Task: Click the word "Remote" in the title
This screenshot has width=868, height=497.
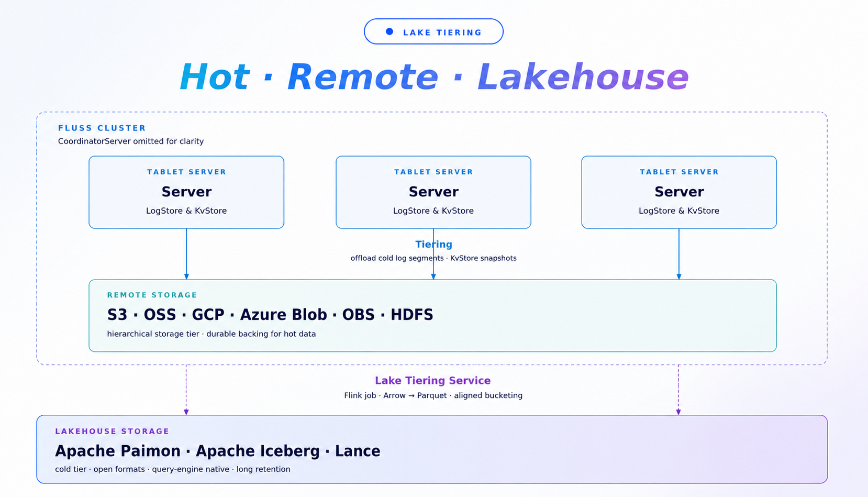Action: (x=363, y=77)
